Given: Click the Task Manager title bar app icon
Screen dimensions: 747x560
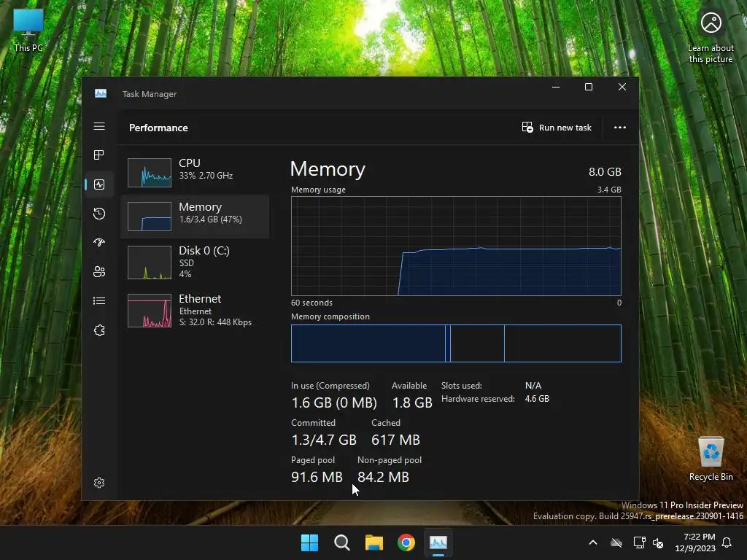Looking at the screenshot, I should coord(101,93).
